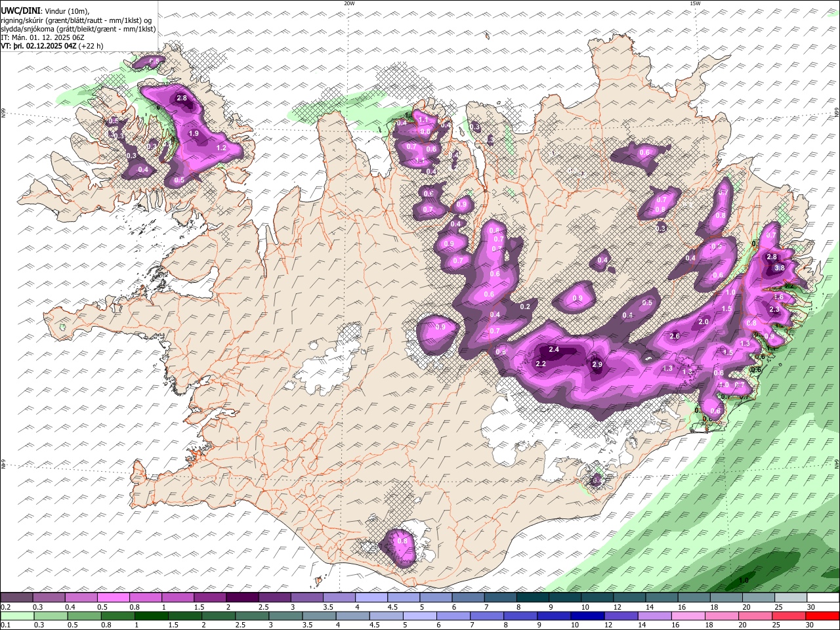Image resolution: width=840 pixels, height=630 pixels.
Task: Click the 2.0 snowfall value on the map
Action: (x=703, y=322)
